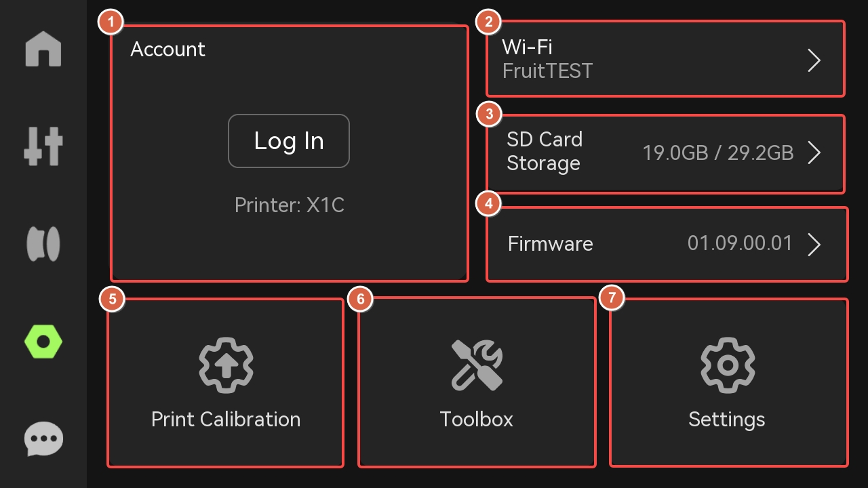The image size is (868, 488).
Task: Open the Settings tile label
Action: coord(727,420)
